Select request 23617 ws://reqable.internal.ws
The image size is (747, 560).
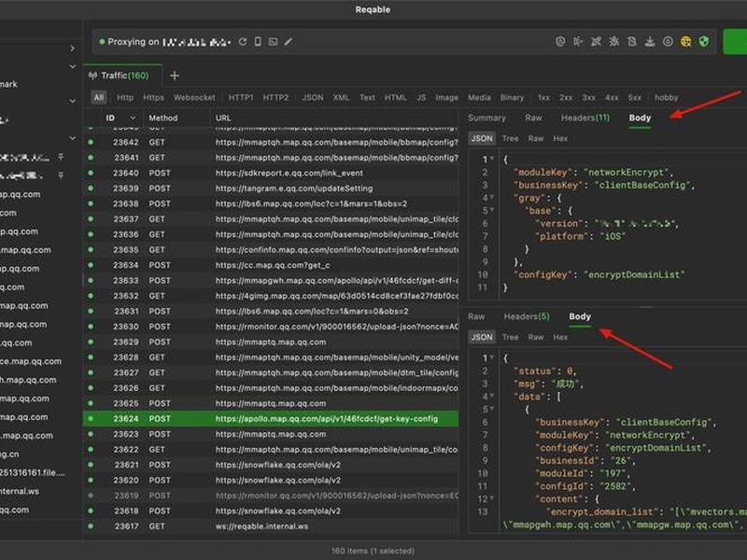[x=271, y=526]
